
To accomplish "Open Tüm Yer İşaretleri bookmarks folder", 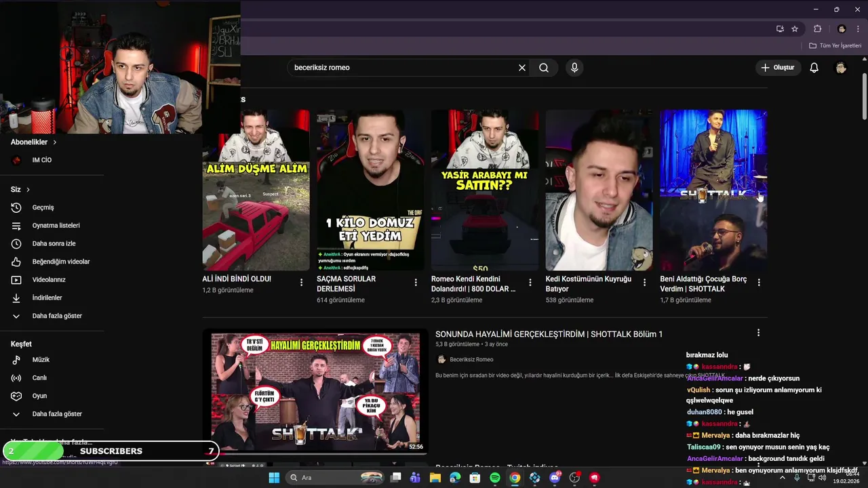I will coord(835,45).
